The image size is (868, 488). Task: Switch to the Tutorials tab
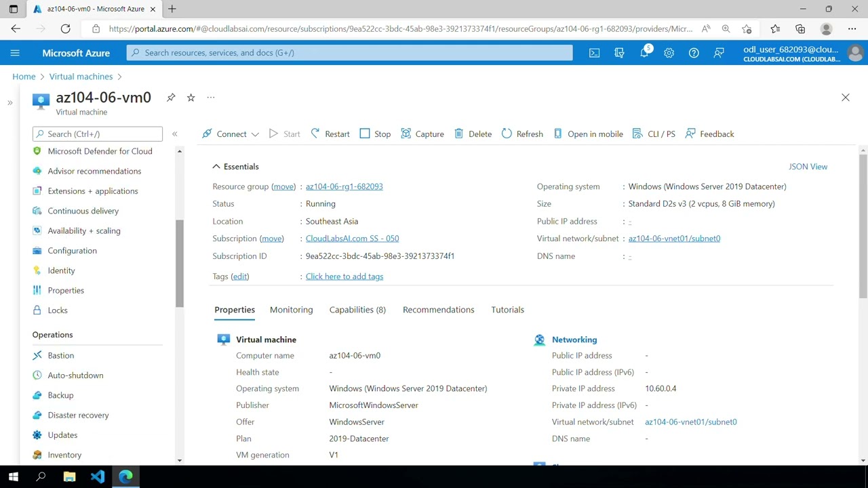[507, 310]
